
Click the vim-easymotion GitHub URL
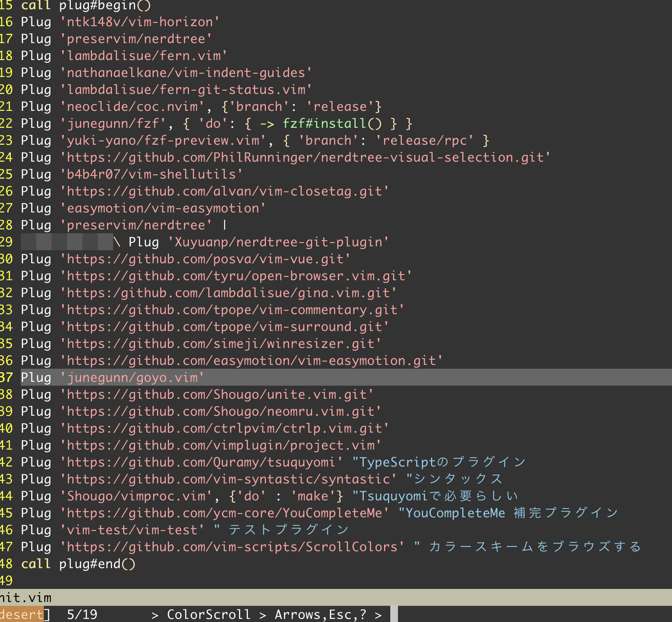click(x=250, y=360)
